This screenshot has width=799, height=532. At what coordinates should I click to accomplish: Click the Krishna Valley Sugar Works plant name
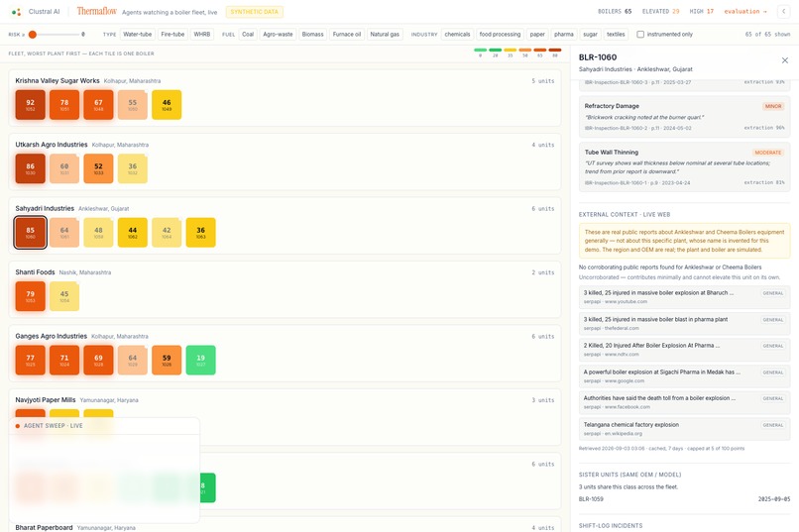[x=57, y=80]
